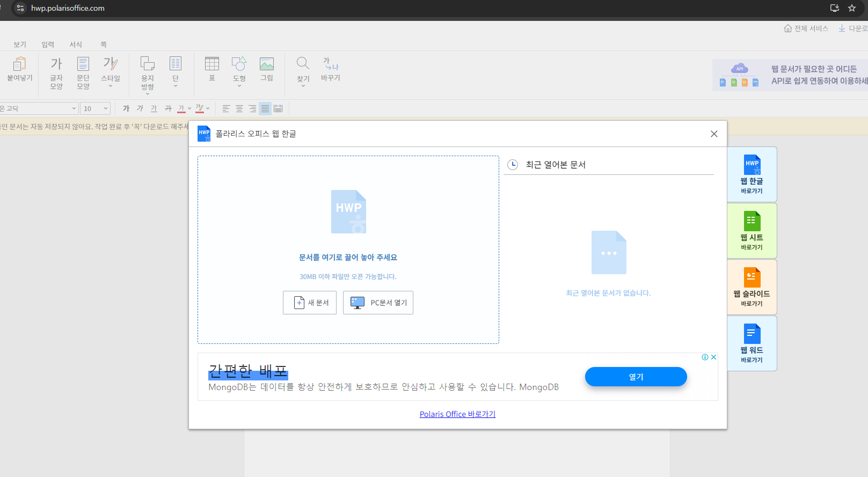Expand highlight color options arrow
Screen dimensions: 868x477
tap(208, 108)
